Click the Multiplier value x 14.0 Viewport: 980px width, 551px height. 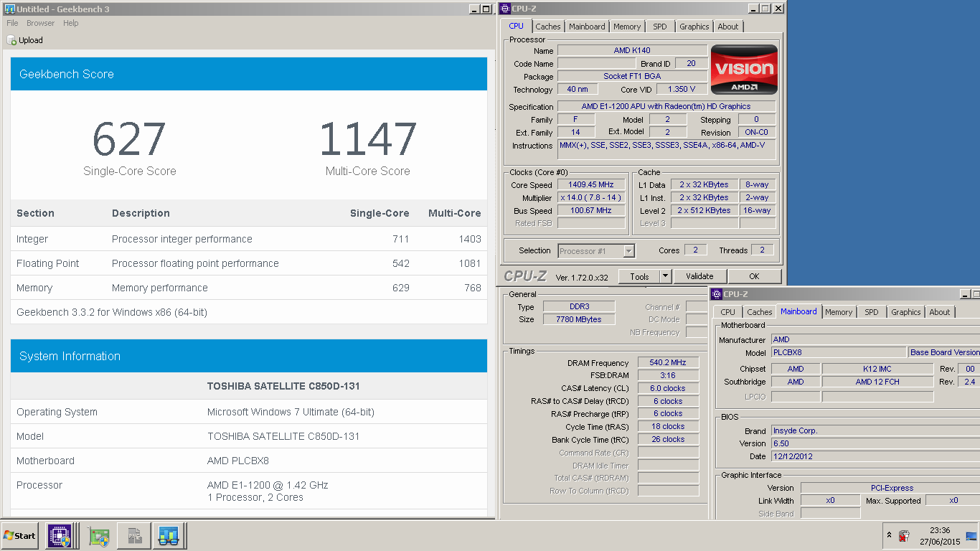(591, 198)
